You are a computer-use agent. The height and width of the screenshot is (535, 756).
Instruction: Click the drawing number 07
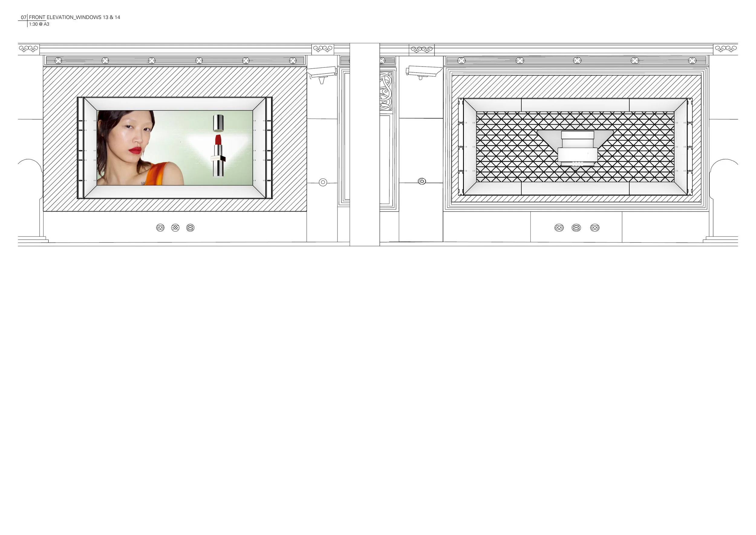(x=23, y=18)
